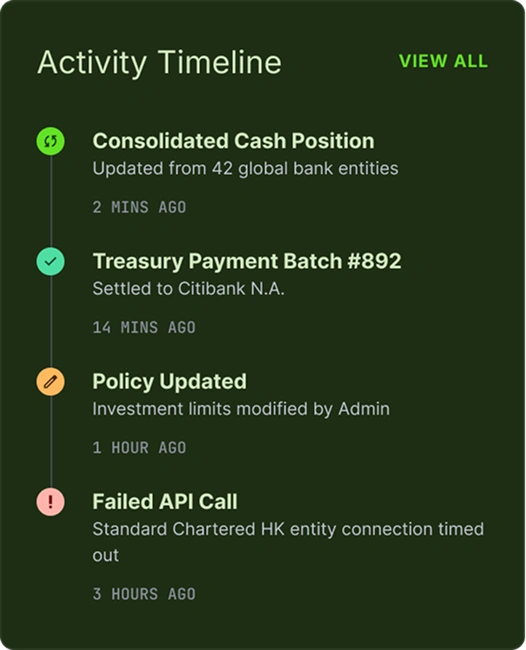
Task: Click 'Updated from 42 global bank entities' text
Action: (245, 169)
